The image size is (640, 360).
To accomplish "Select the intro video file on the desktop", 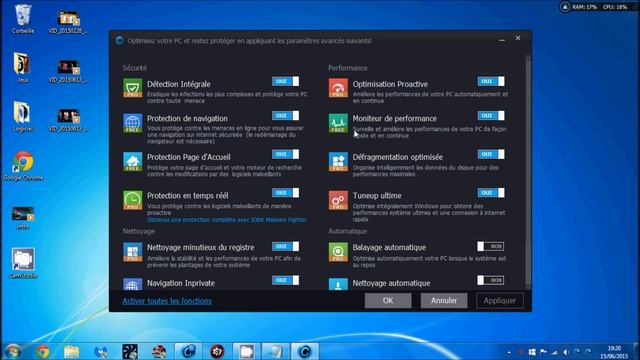I will coord(23,218).
